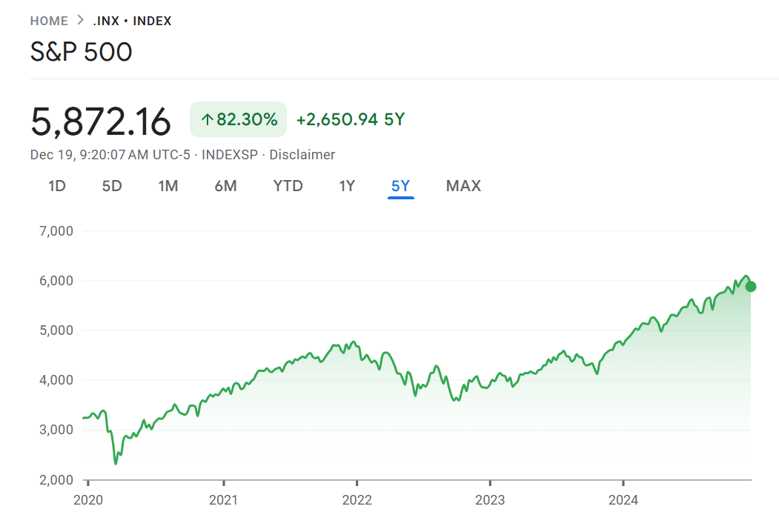Open the .INX • INDEX breadcrumb
Screen dimensions: 779x532
tap(132, 21)
